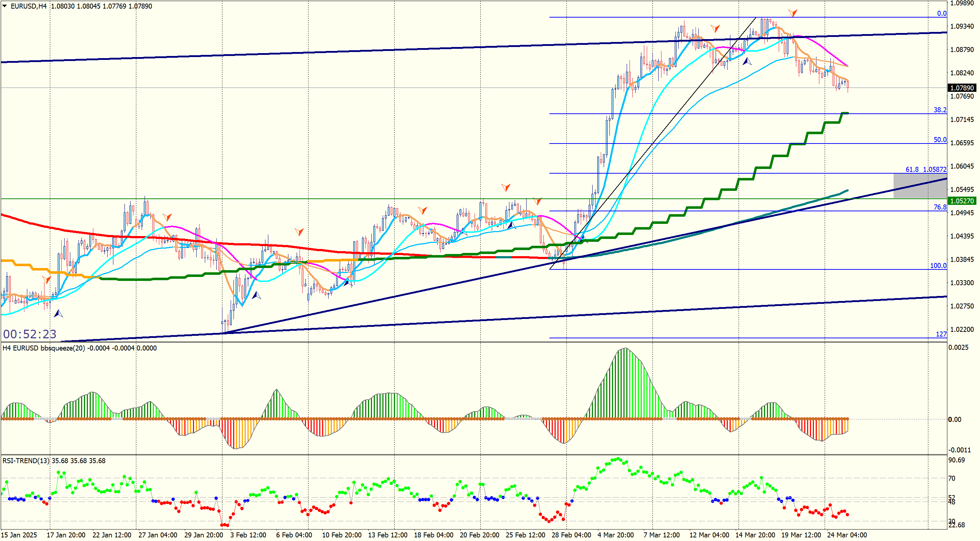Open the chart menu triangle beside EURUSD,H4
This screenshot has height=541, width=980.
5,6
